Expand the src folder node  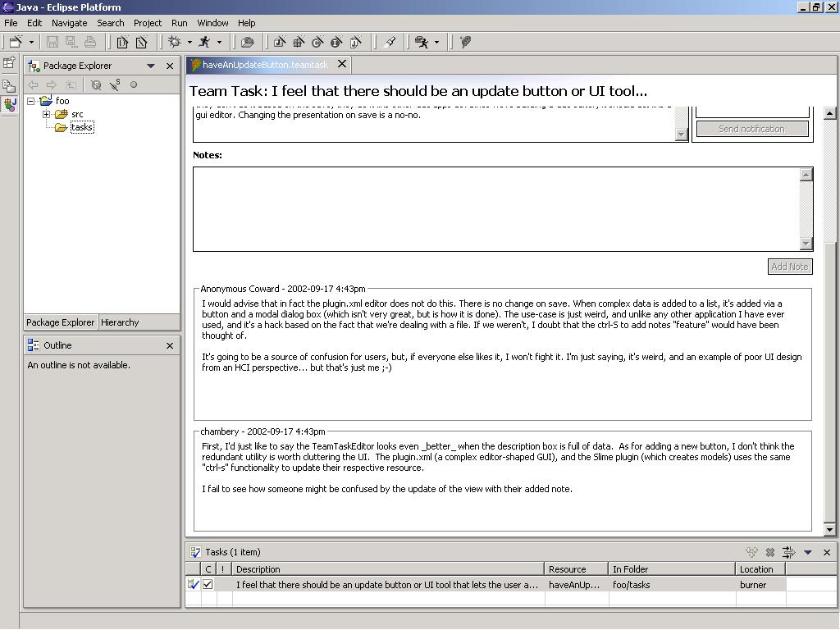coord(46,114)
